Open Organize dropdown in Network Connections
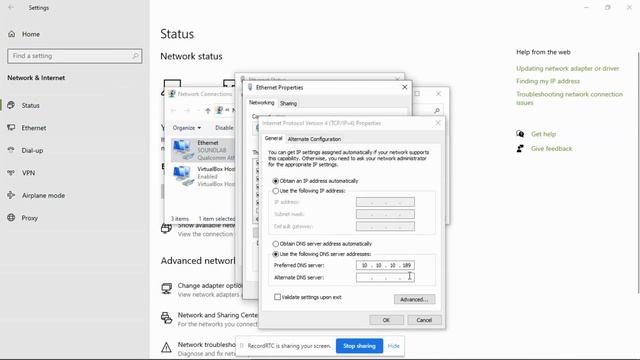 (187, 128)
